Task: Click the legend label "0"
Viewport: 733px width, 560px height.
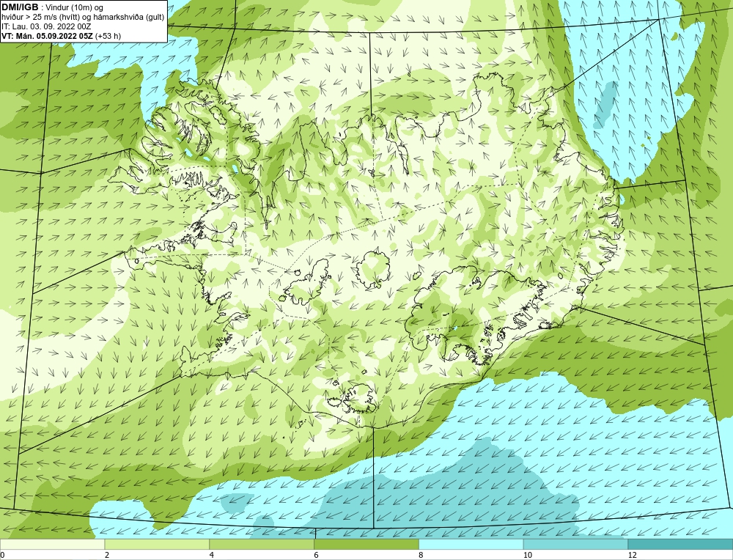Action: coord(2,555)
